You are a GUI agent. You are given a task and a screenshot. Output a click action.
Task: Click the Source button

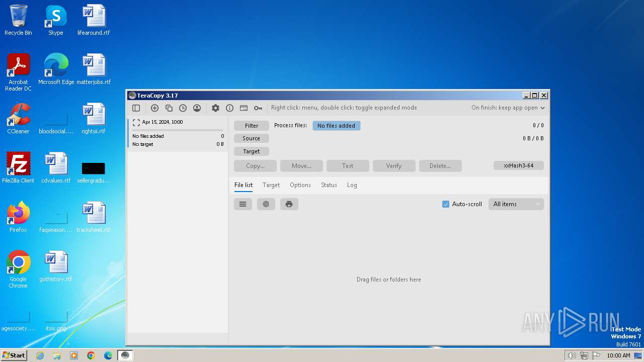(x=252, y=138)
